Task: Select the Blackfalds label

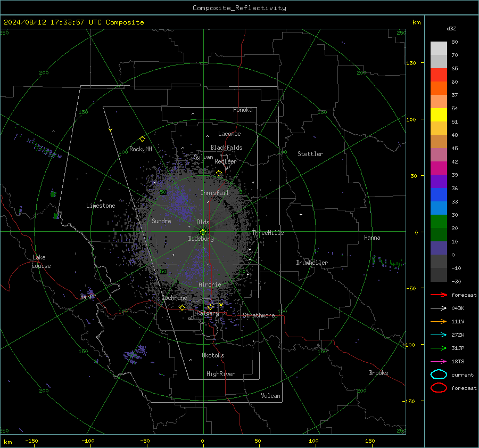Action: tap(226, 148)
